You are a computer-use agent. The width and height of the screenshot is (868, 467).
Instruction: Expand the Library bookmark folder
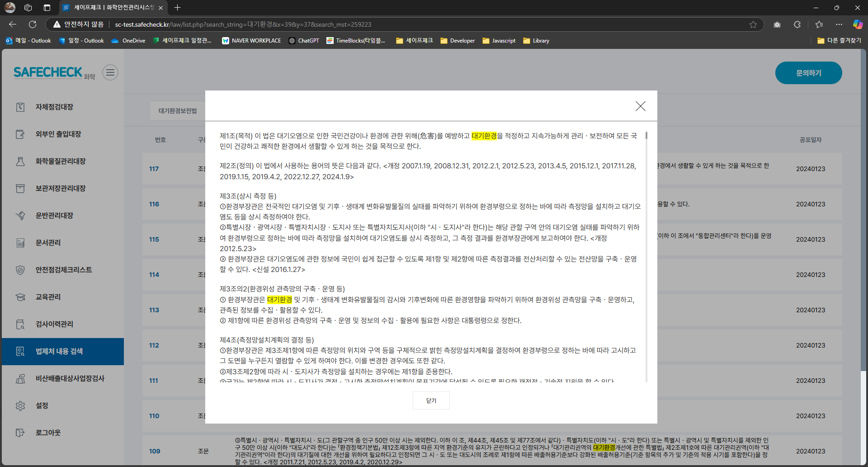536,41
